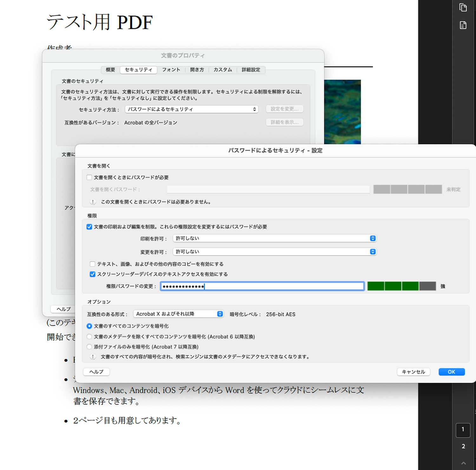
Task: Open the printing allowed dropdown
Action: (274, 238)
